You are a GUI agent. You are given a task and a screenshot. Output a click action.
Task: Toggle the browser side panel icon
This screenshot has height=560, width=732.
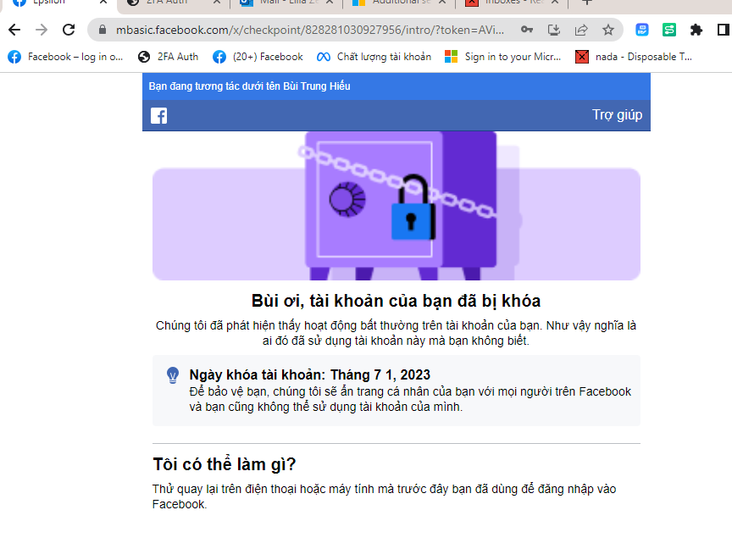(x=724, y=30)
